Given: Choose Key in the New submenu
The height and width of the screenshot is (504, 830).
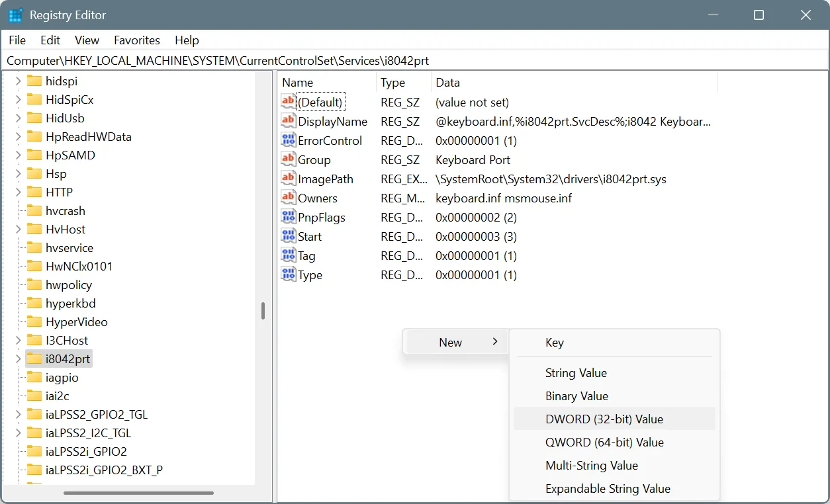Looking at the screenshot, I should tap(614, 342).
